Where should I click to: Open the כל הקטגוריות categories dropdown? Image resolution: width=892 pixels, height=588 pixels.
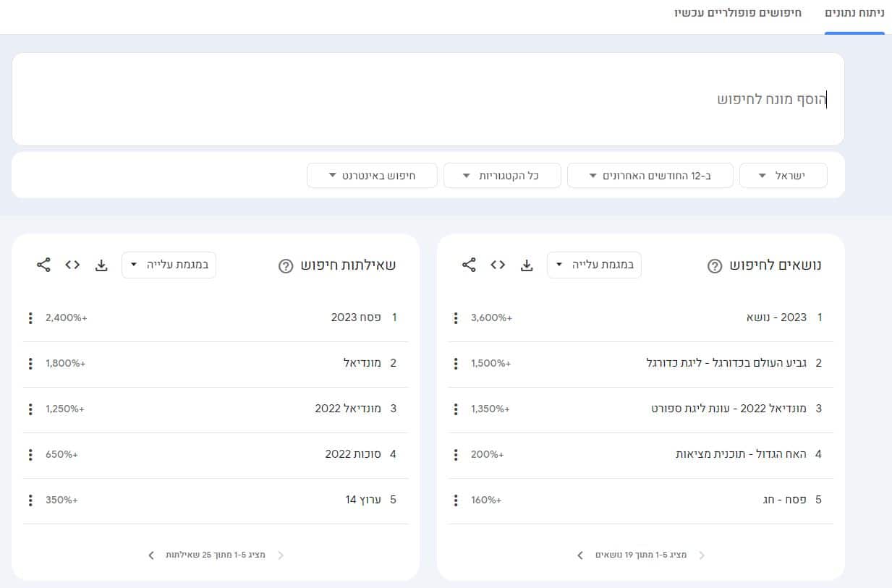[x=502, y=176]
